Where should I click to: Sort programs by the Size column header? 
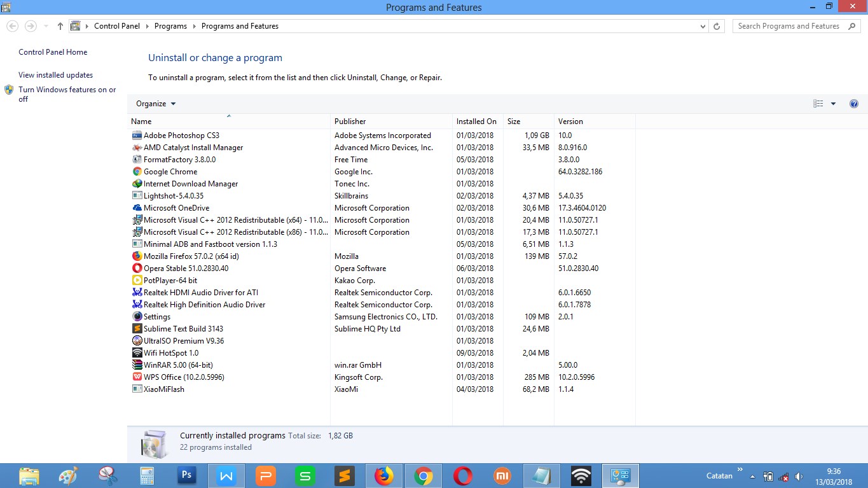click(x=529, y=122)
